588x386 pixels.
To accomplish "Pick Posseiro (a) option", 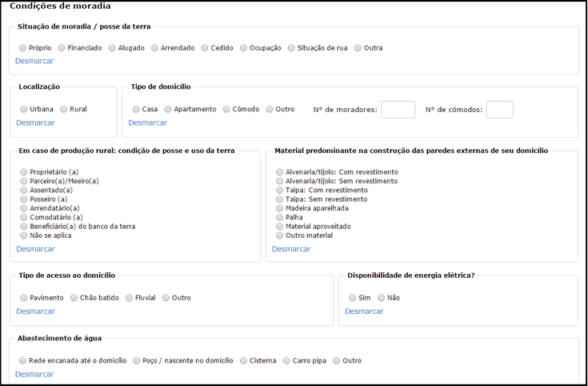I will tap(24, 199).
